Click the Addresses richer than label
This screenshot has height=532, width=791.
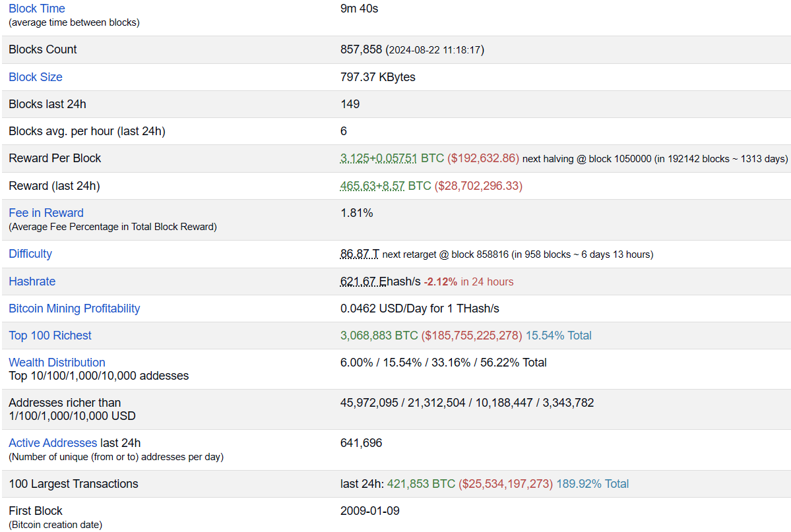65,403
